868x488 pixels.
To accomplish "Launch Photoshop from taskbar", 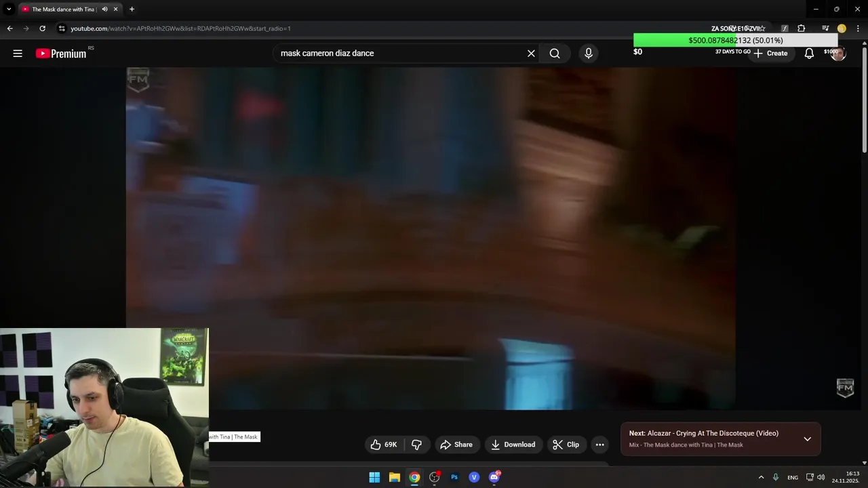I will [454, 477].
